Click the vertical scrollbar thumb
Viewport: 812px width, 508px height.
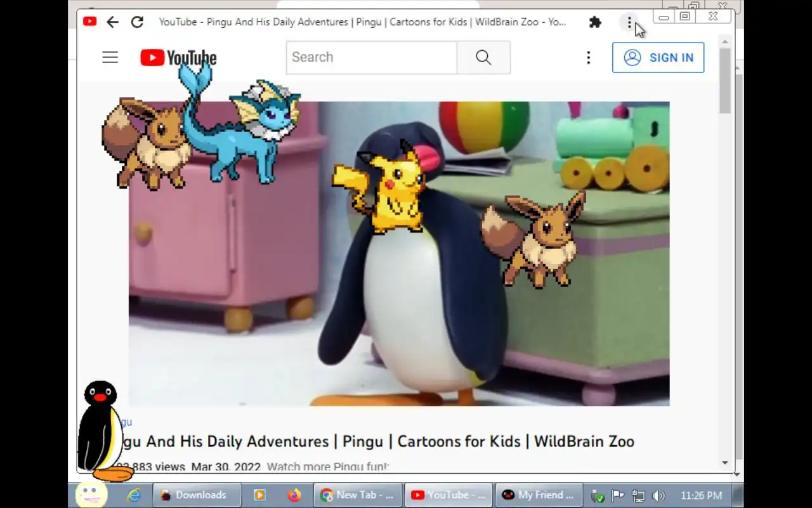click(x=725, y=81)
